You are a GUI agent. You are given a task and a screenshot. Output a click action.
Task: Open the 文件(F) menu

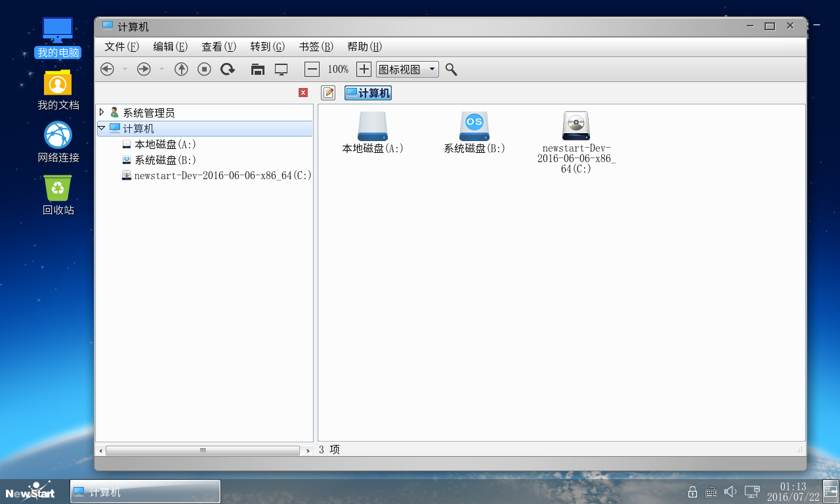[121, 47]
